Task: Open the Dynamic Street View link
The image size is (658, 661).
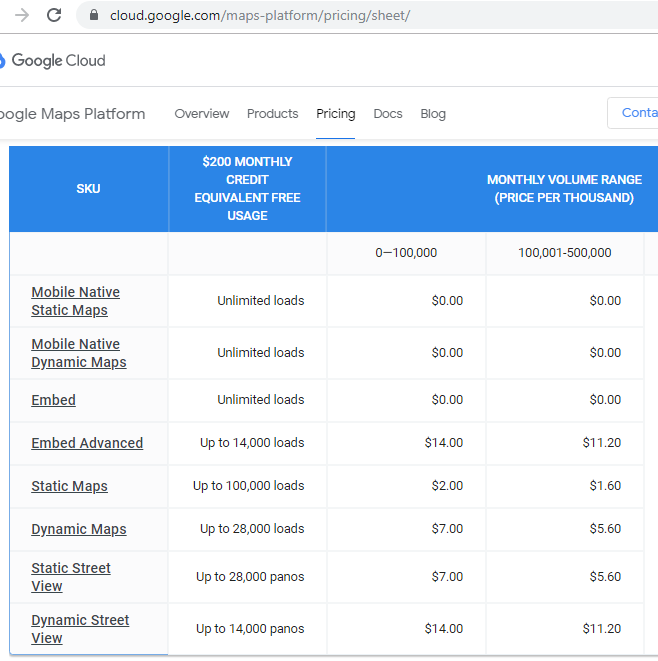Action: (80, 629)
